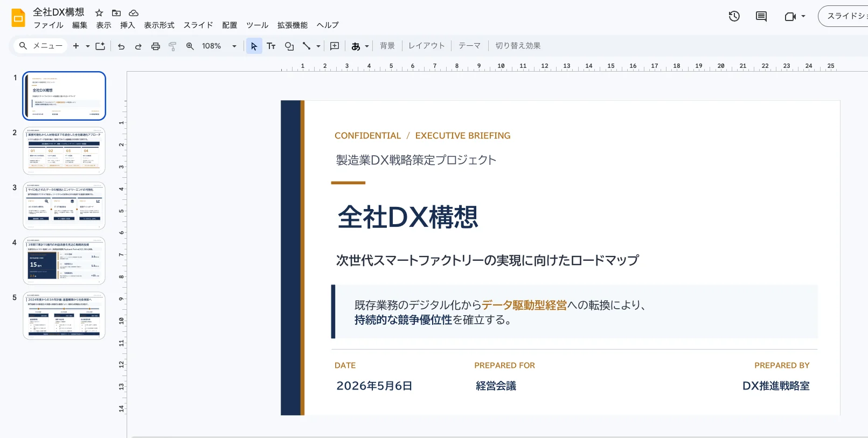This screenshot has height=438, width=868.
Task: Click the 経営会議 text
Action: pyautogui.click(x=496, y=386)
